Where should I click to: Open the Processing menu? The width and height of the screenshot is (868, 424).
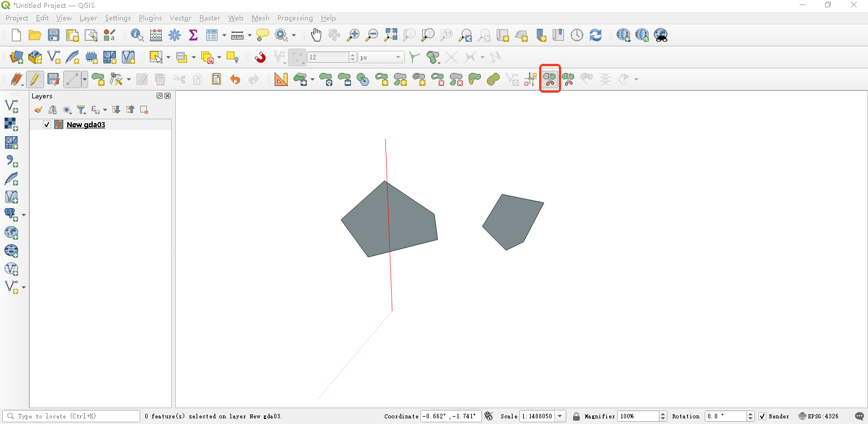(295, 18)
